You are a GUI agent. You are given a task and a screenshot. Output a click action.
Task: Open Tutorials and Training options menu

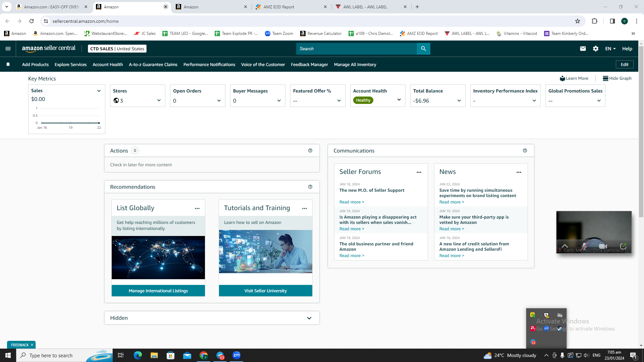point(305,208)
